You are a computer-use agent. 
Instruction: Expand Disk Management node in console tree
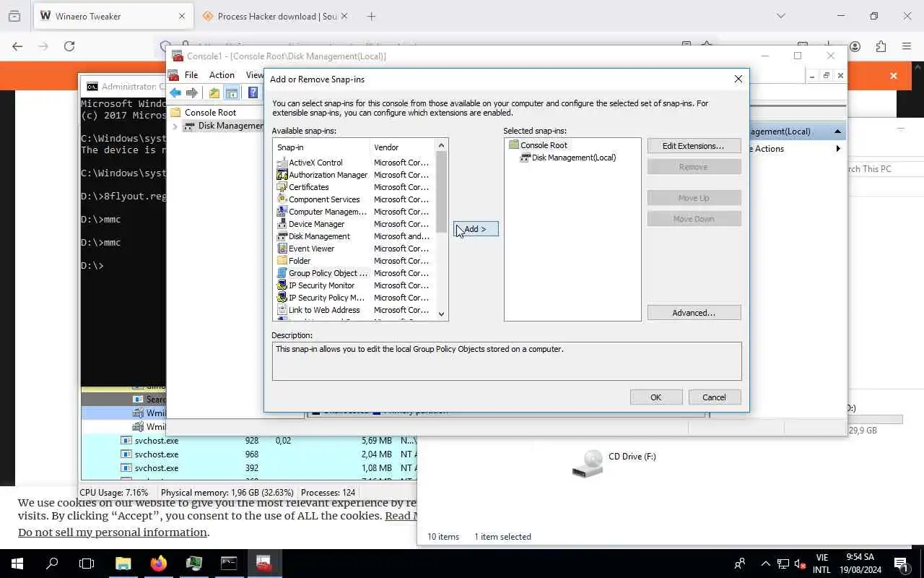click(175, 126)
